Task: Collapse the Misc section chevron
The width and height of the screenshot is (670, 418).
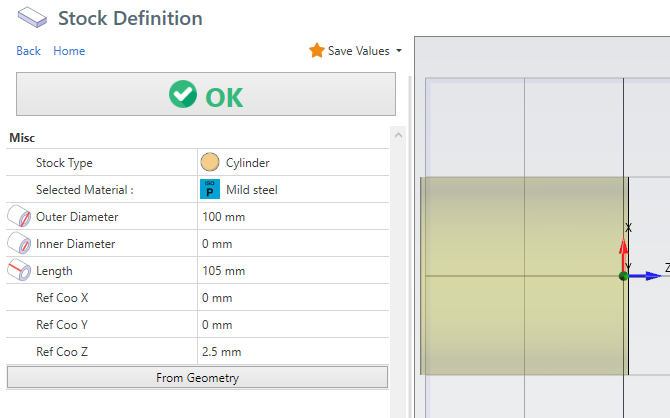Action: 397,135
